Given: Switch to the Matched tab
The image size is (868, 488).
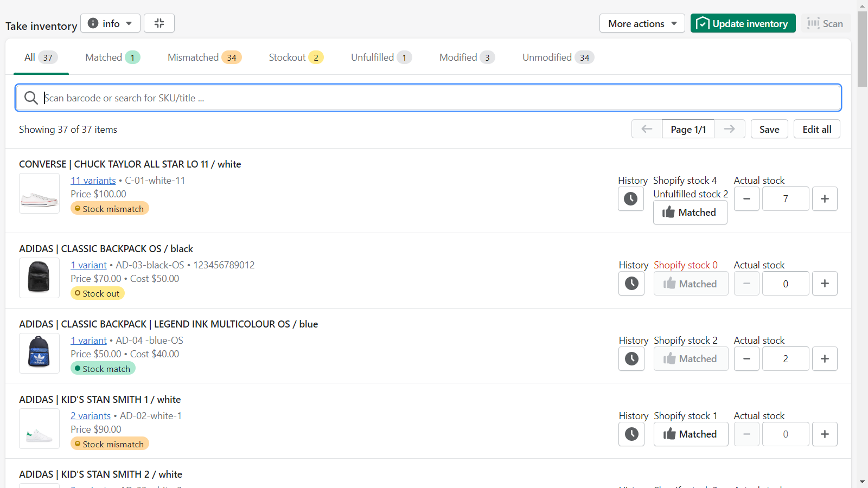Looking at the screenshot, I should [x=112, y=57].
